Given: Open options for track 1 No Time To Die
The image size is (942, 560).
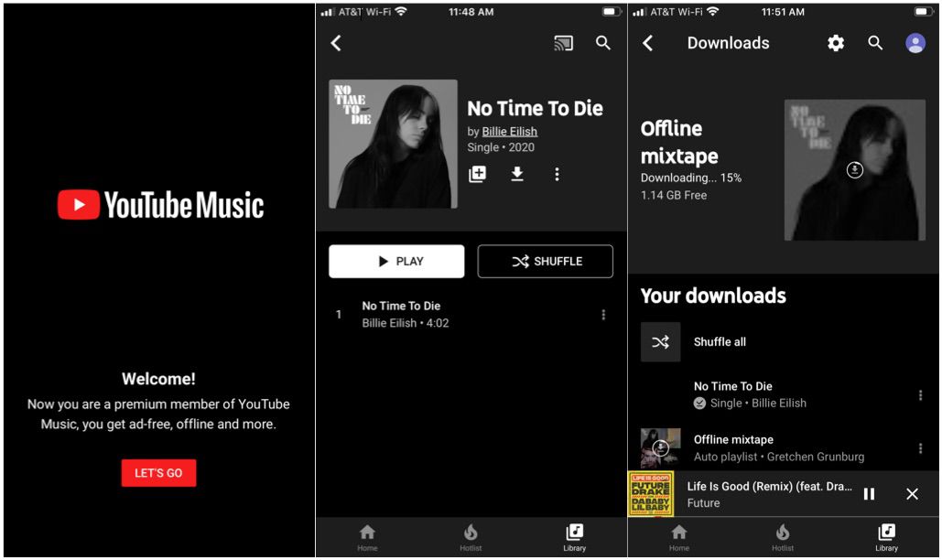Looking at the screenshot, I should (x=603, y=315).
